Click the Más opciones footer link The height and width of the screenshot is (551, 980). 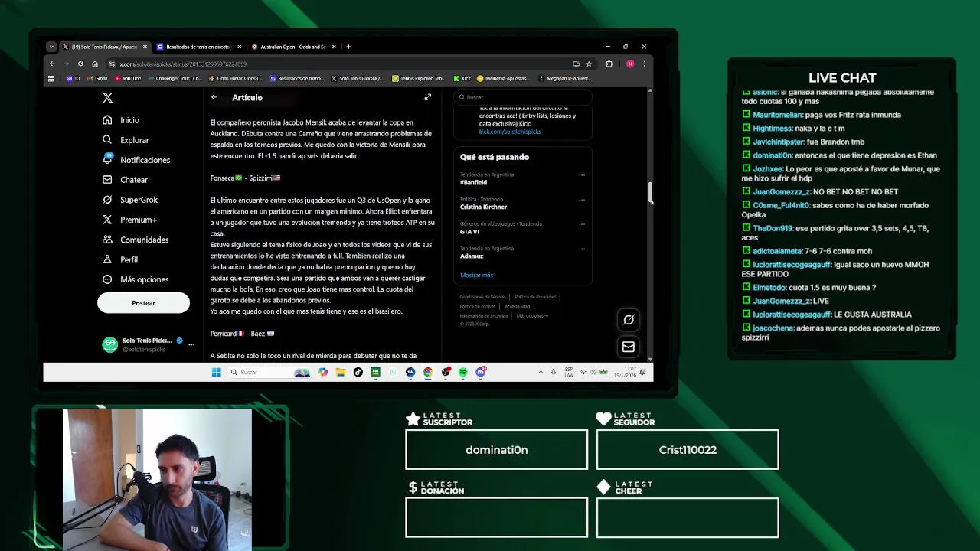pyautogui.click(x=531, y=316)
